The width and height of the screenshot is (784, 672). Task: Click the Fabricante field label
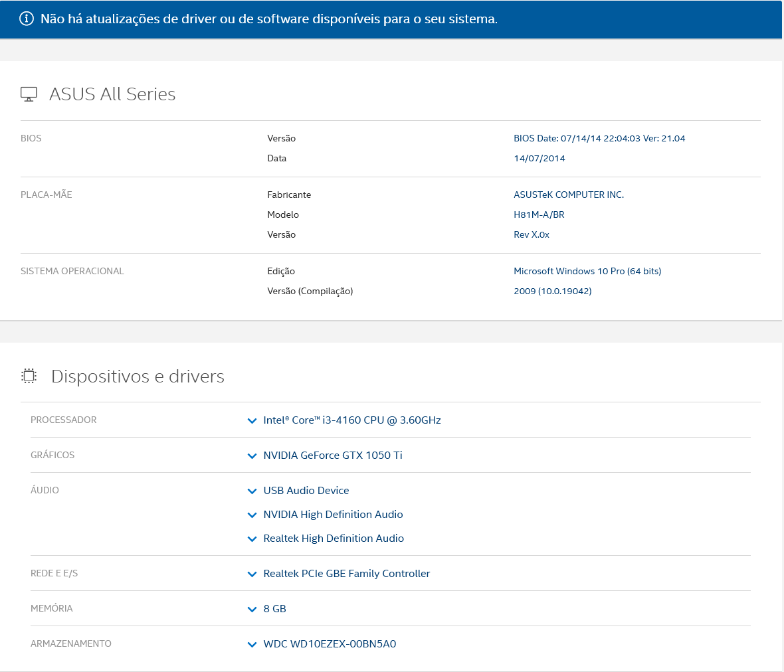289,195
